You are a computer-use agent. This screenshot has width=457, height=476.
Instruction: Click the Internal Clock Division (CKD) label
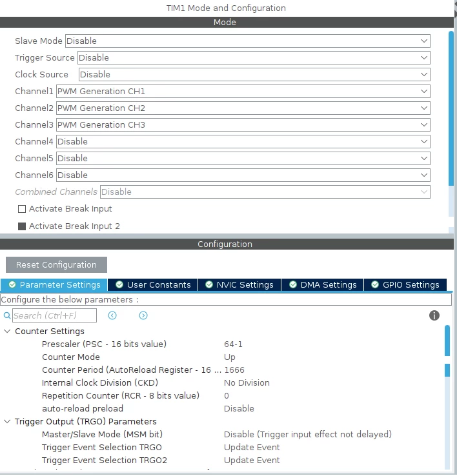coord(100,383)
